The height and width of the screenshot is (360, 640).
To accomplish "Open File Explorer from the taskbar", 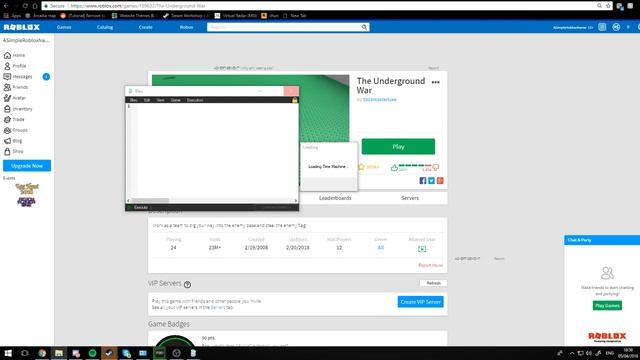I will (x=59, y=353).
